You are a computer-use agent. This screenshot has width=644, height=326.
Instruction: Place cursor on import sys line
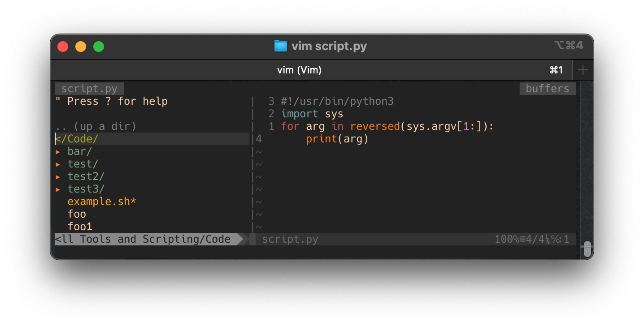pyautogui.click(x=312, y=114)
